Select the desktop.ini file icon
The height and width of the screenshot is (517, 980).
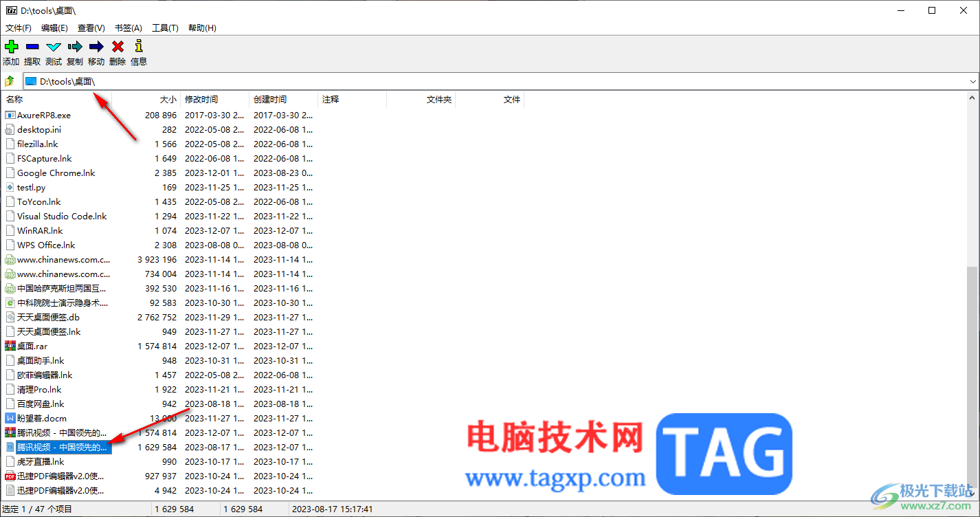(x=10, y=130)
